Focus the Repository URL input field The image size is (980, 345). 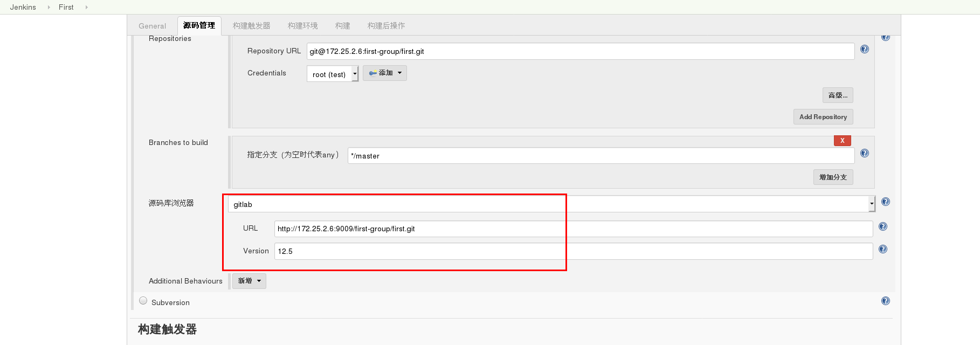tap(581, 51)
